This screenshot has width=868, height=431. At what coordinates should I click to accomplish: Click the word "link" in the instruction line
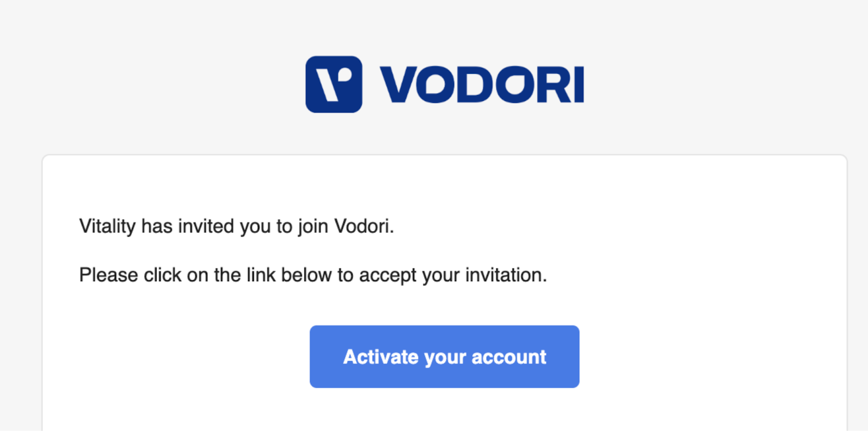point(261,275)
